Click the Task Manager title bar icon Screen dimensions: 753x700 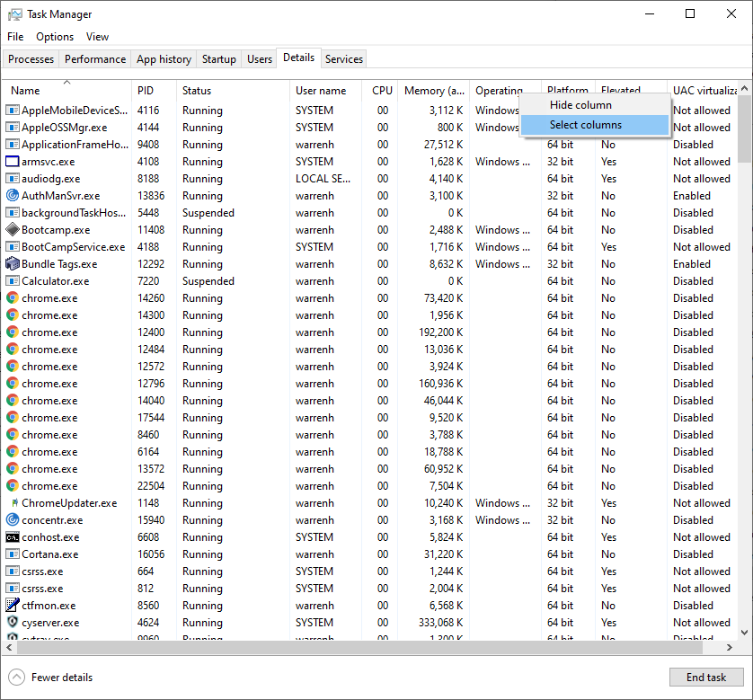(13, 13)
